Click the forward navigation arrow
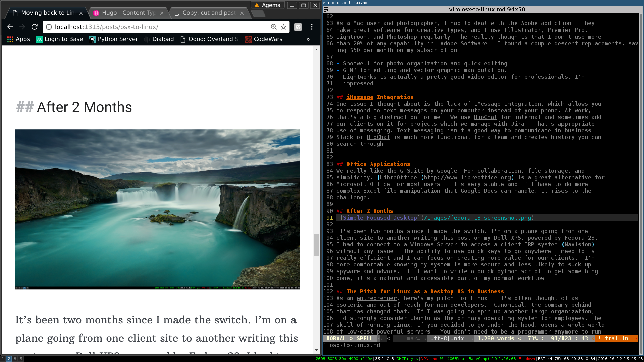Image resolution: width=644 pixels, height=362 pixels. [22, 27]
